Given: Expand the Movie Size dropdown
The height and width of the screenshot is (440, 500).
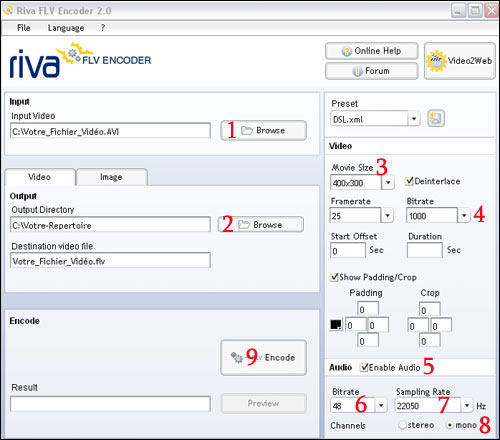Looking at the screenshot, I should (x=388, y=183).
